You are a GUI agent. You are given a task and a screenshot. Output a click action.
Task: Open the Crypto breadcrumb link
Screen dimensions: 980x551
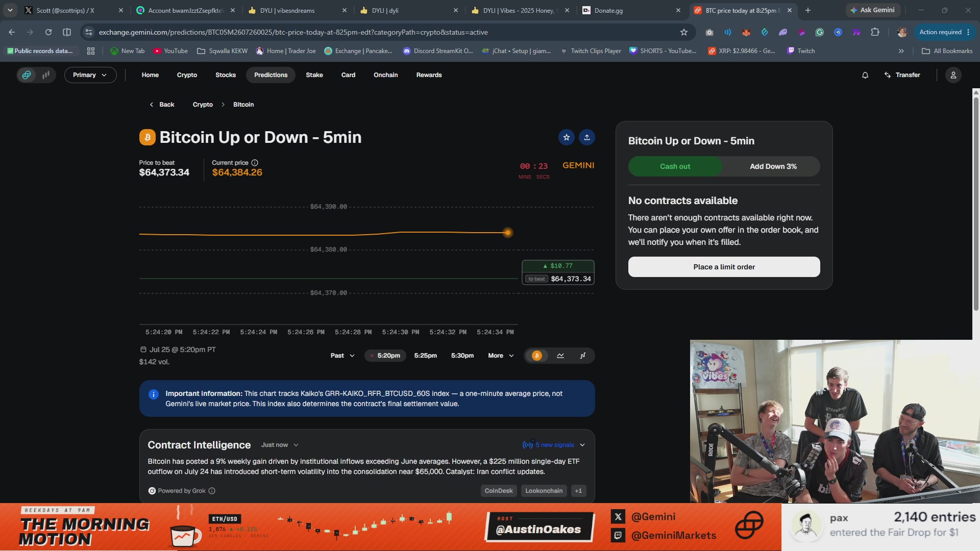click(203, 105)
